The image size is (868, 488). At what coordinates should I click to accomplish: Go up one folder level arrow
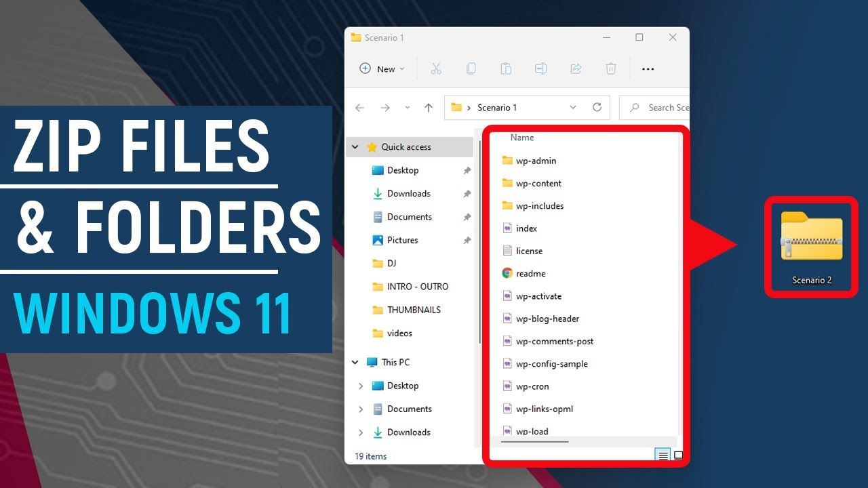click(x=429, y=108)
